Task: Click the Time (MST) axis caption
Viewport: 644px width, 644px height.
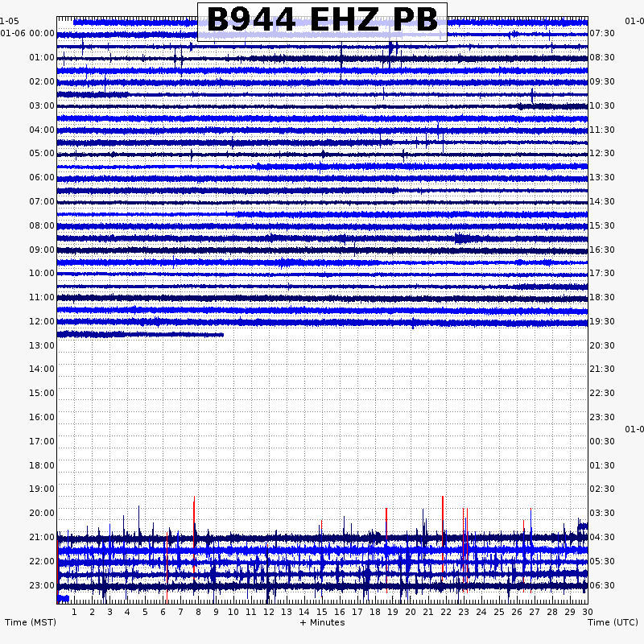Action: 31,622
